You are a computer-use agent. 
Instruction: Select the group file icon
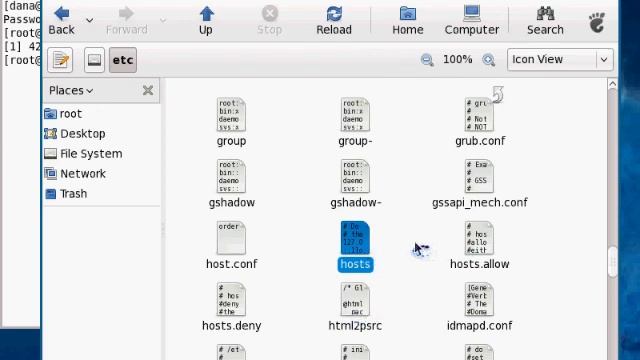coord(231,114)
